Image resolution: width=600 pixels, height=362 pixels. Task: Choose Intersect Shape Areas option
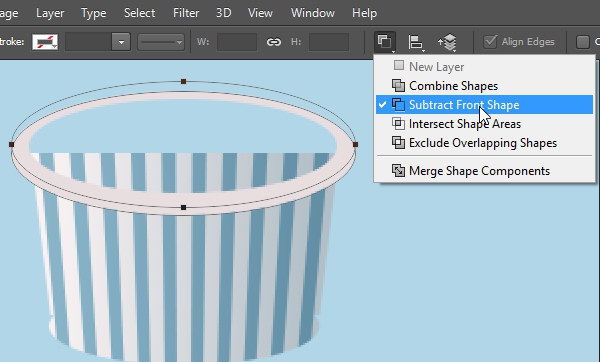484,124
